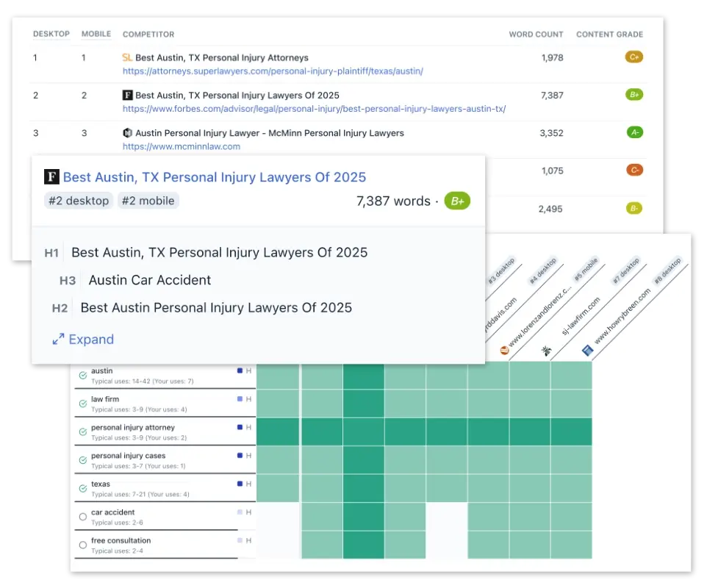The width and height of the screenshot is (707, 588).
Task: Click the #7 desktop heatmap column label
Action: click(626, 271)
